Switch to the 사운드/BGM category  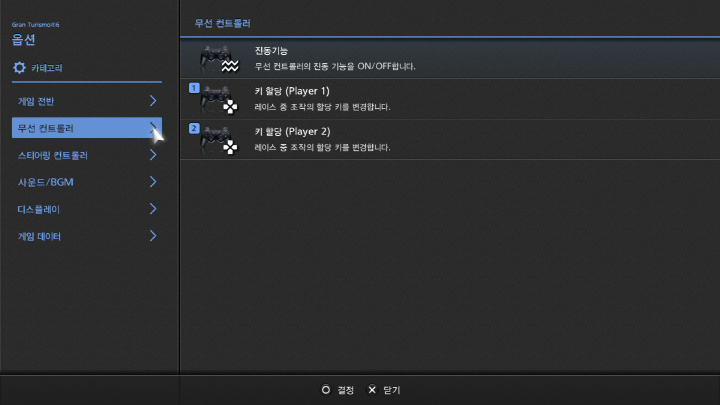[45, 182]
